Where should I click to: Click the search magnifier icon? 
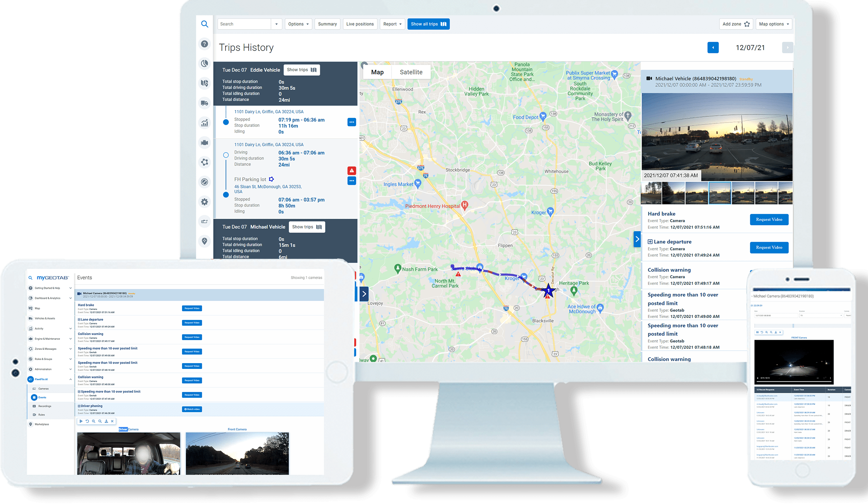[x=203, y=23]
